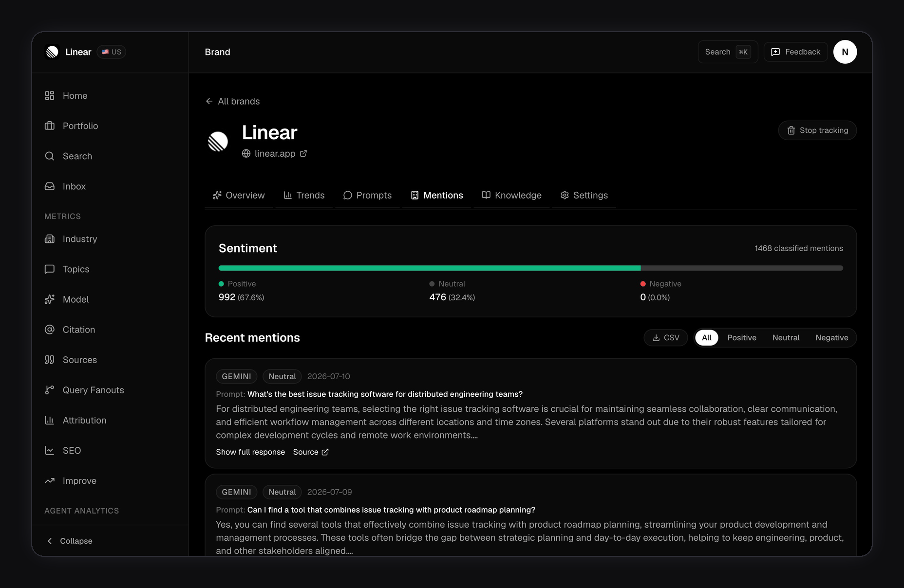Click the Linear logo in the sidebar header
904x588 pixels.
click(x=52, y=52)
